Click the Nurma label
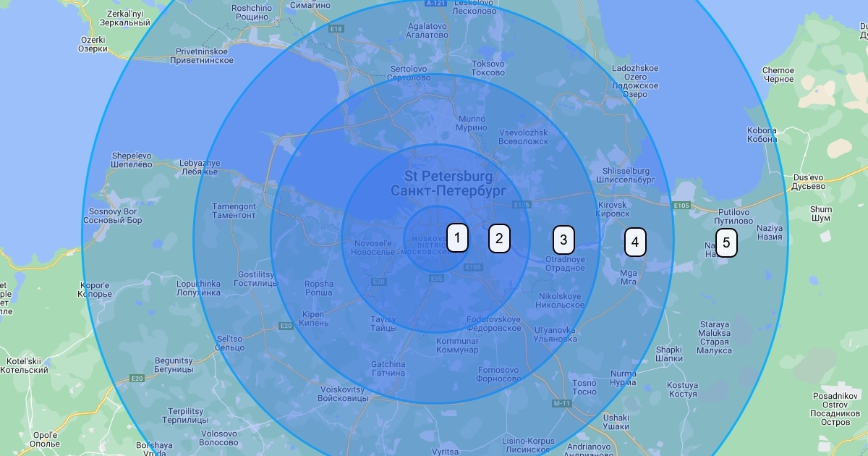This screenshot has height=456, width=868. pyautogui.click(x=624, y=379)
